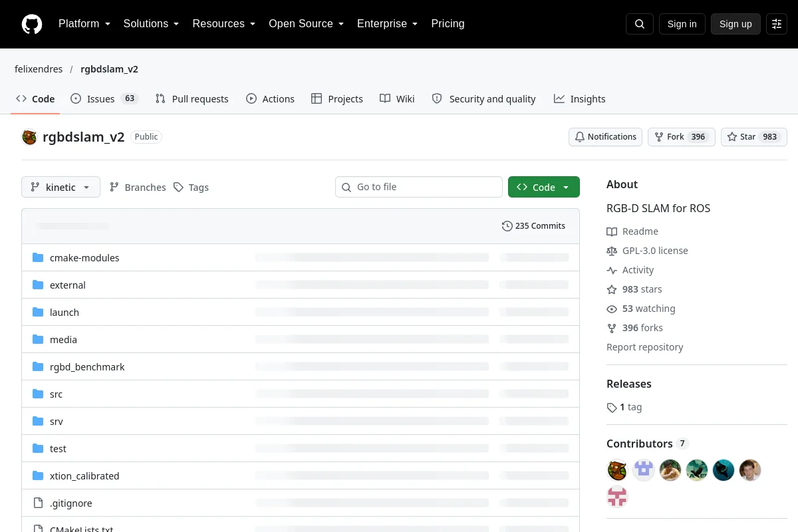Click the Sign in button
798x532 pixels.
click(x=682, y=24)
